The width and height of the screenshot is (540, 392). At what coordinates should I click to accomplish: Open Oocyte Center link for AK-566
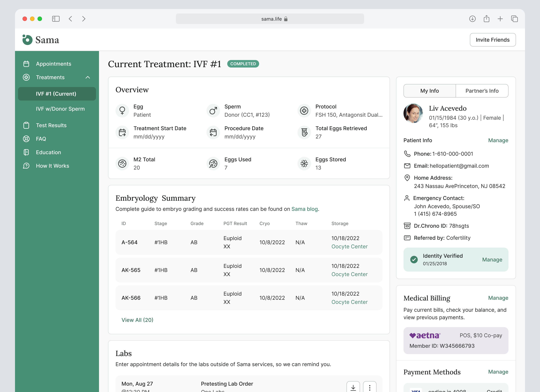point(349,302)
